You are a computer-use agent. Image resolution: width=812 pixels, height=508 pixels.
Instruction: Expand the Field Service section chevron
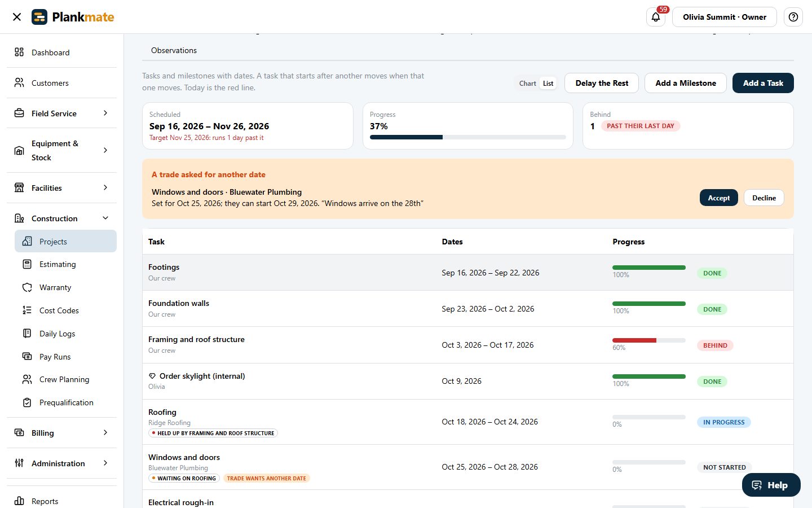click(x=105, y=113)
